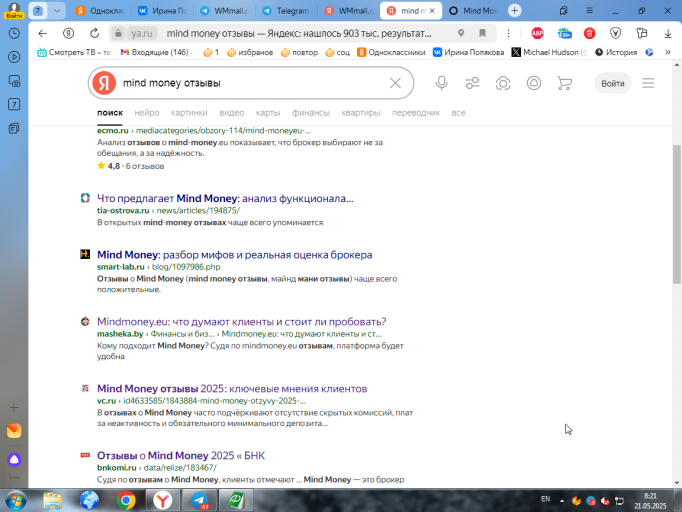682x512 pixels.
Task: Open the История bookmark
Action: point(616,52)
